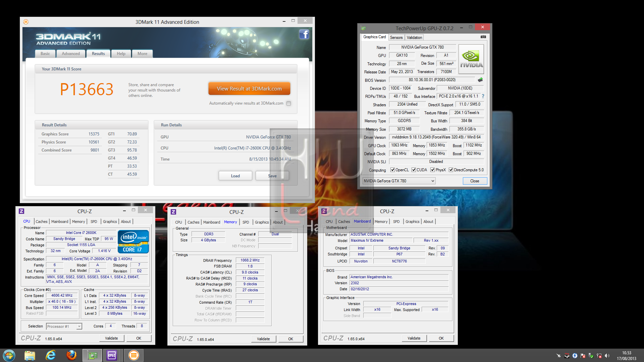Open the Advanced tab in 3DMark 11

[71, 54]
